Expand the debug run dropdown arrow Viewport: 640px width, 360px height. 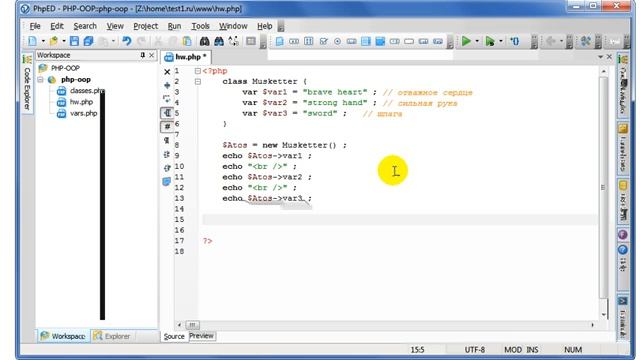click(501, 41)
